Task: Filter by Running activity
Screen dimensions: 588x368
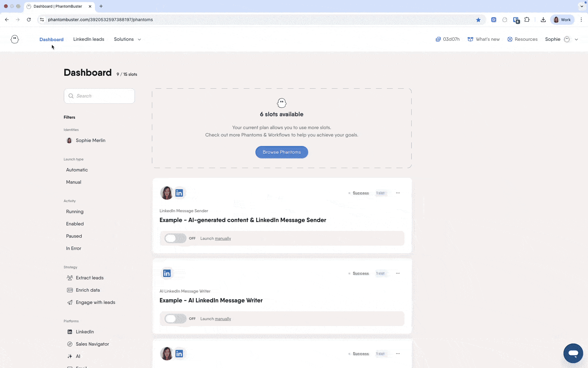Action: 75,212
